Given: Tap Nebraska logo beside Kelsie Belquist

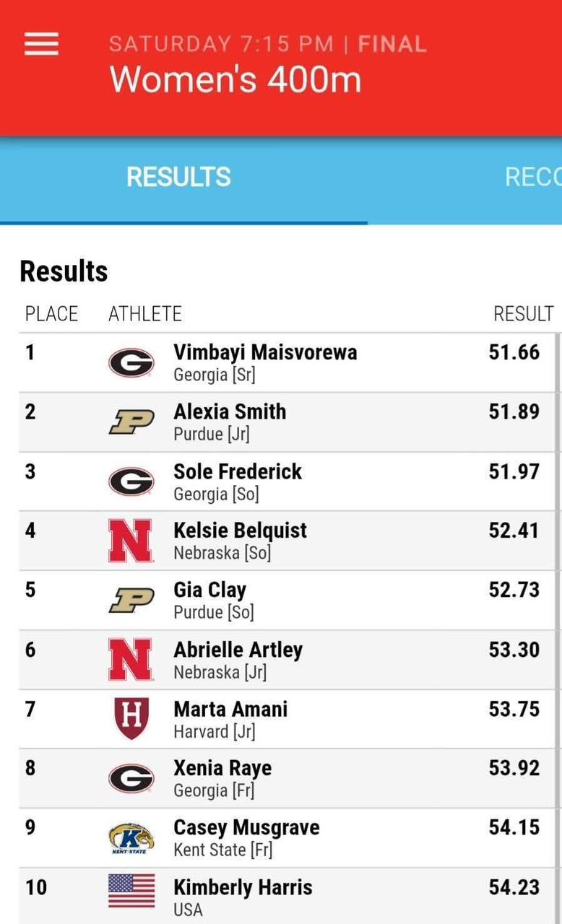Looking at the screenshot, I should tap(131, 541).
